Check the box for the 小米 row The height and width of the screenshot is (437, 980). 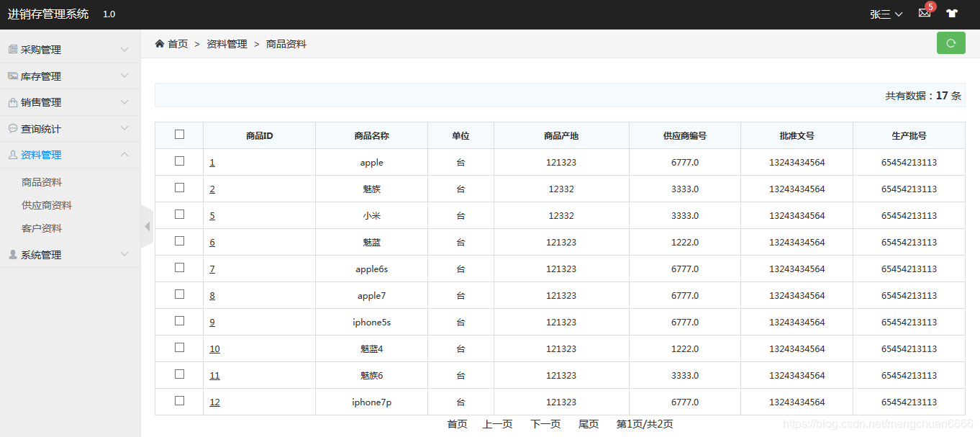(179, 215)
